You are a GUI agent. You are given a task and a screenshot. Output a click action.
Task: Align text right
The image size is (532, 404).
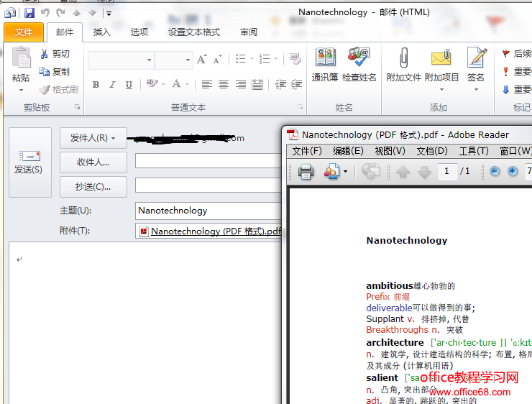241,84
